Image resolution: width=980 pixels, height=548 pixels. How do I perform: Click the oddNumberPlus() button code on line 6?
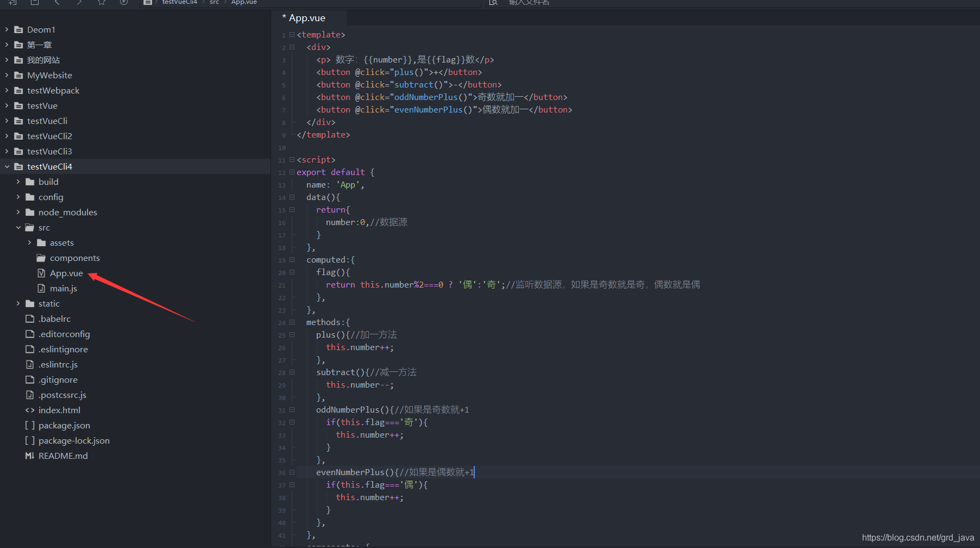(442, 97)
